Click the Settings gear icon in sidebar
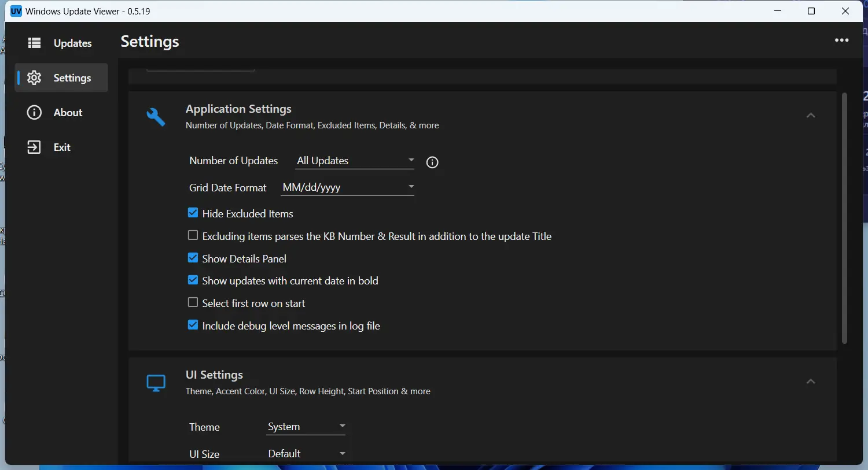The height and width of the screenshot is (470, 868). [x=34, y=77]
